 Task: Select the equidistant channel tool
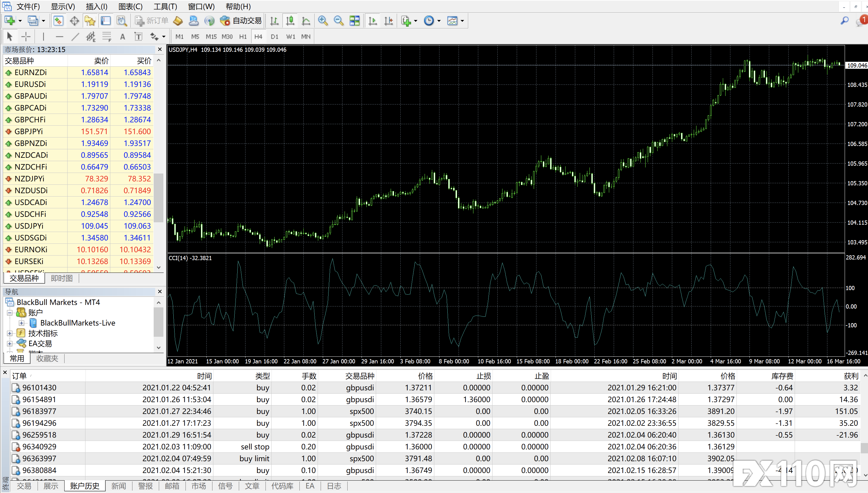(91, 37)
